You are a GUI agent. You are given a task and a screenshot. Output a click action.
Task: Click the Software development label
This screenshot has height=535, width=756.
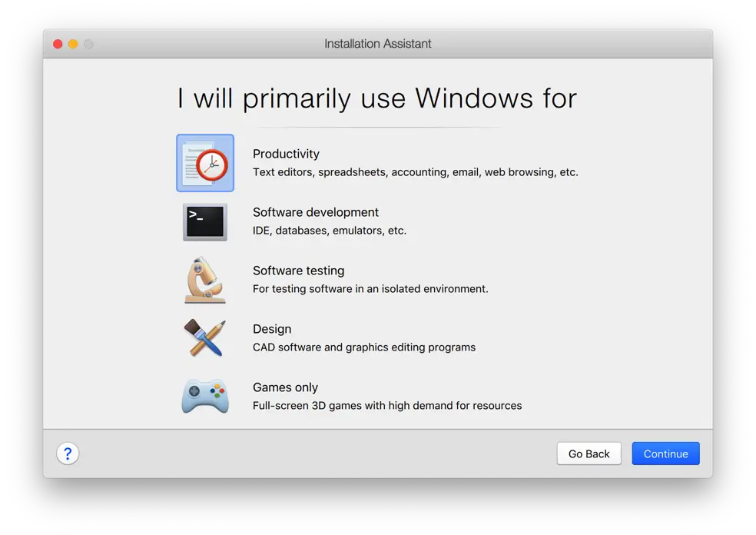315,212
